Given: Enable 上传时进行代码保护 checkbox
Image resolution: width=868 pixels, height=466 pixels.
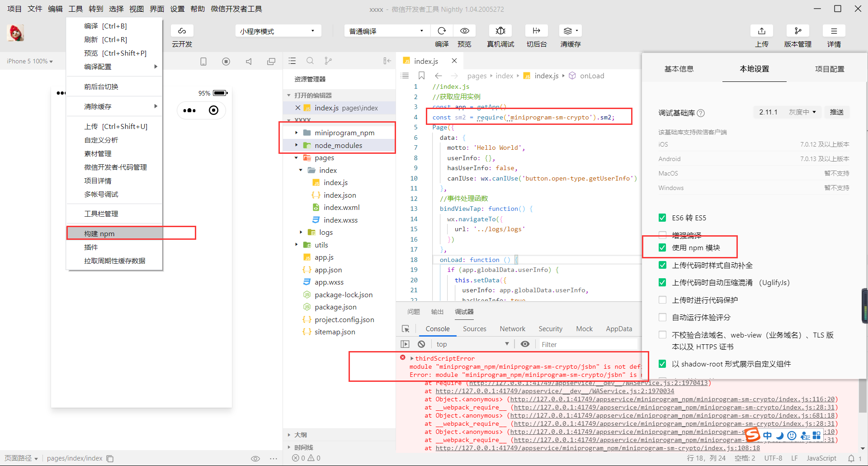Looking at the screenshot, I should 662,300.
